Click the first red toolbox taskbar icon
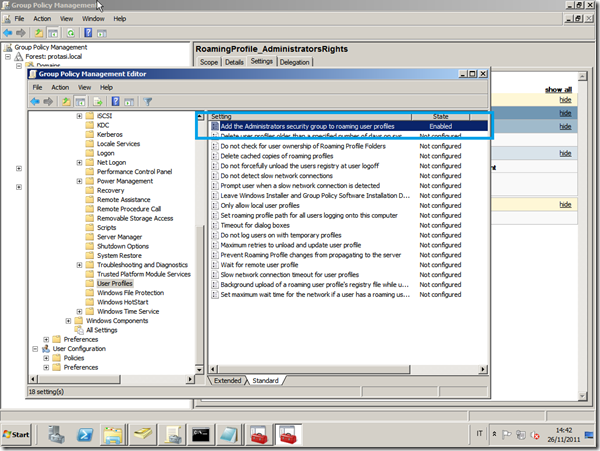Image resolution: width=600 pixels, height=451 pixels. tap(259, 435)
